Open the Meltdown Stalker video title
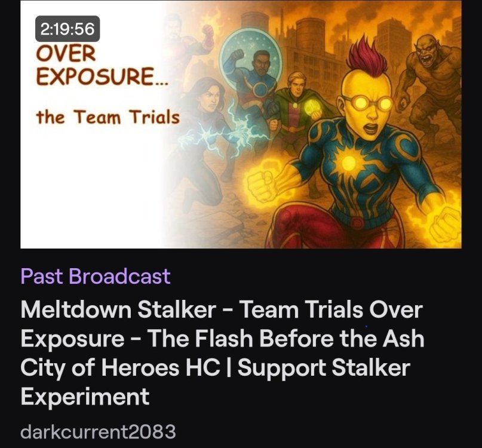This screenshot has height=448, width=482. 222,352
